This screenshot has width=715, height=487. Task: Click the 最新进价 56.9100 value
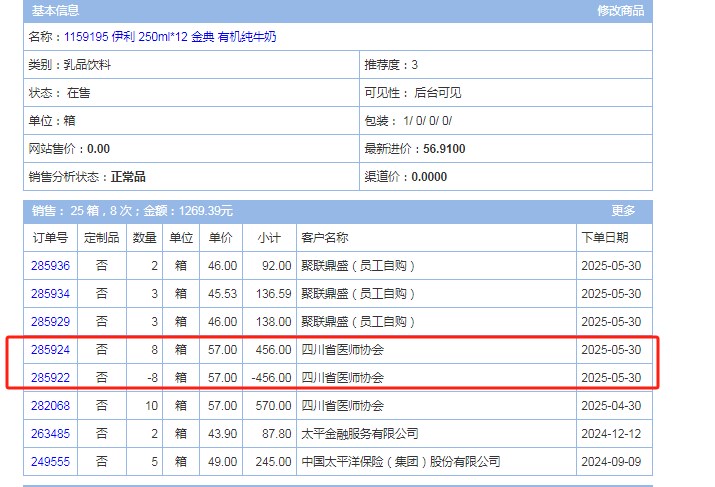pos(444,149)
